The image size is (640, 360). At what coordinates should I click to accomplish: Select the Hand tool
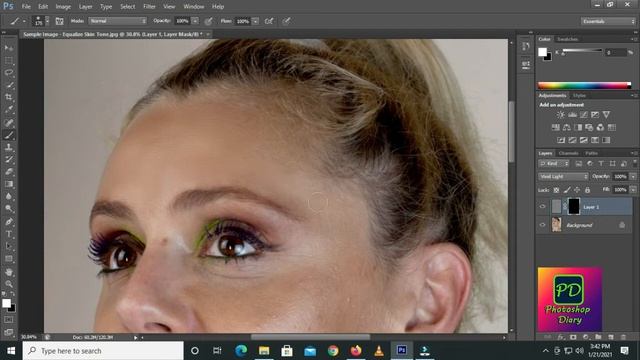(9, 272)
